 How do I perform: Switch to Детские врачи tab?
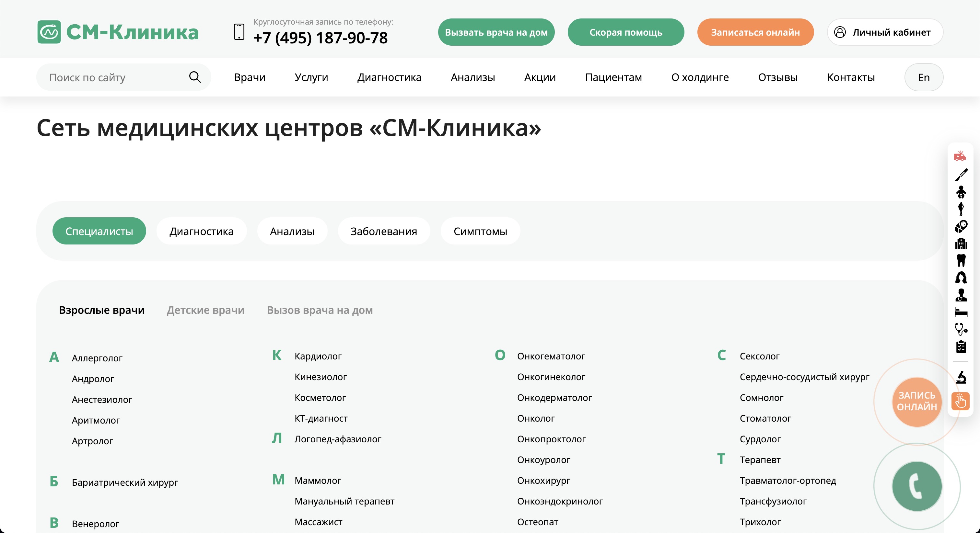205,310
